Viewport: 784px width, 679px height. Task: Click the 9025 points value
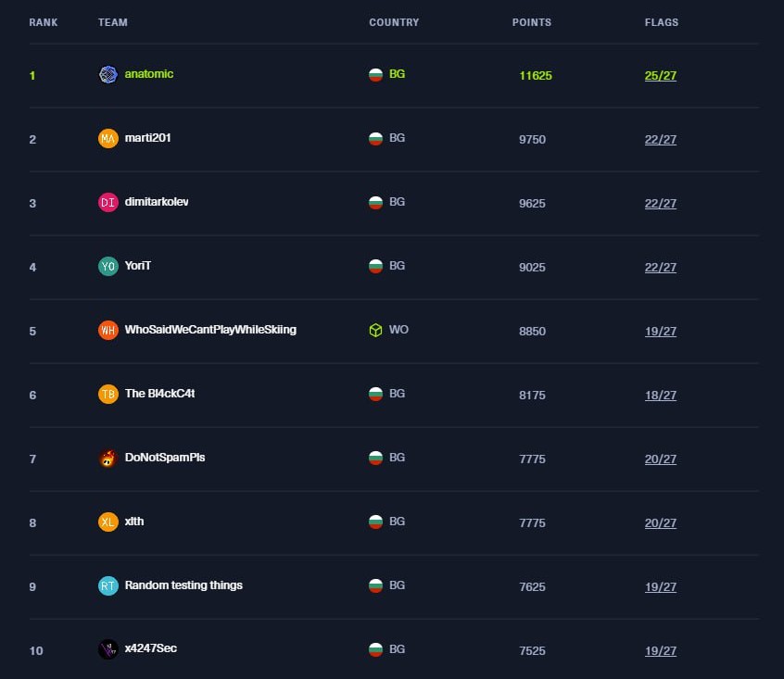pos(533,268)
